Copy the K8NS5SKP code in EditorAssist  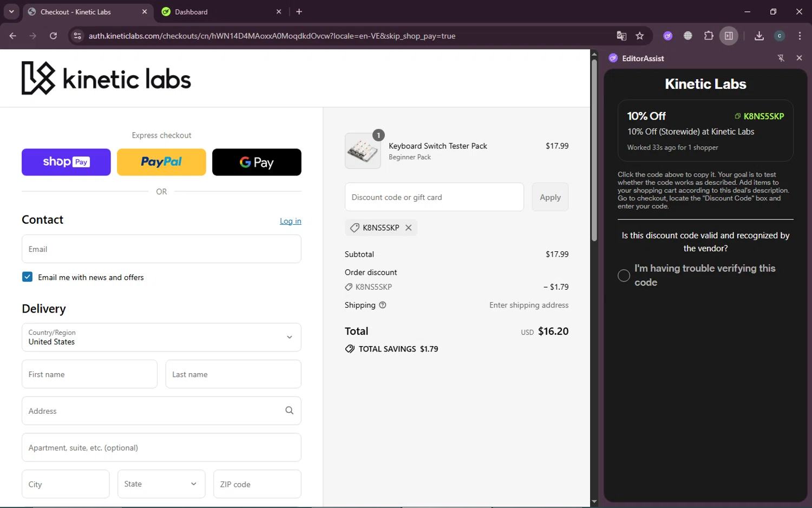coord(759,116)
